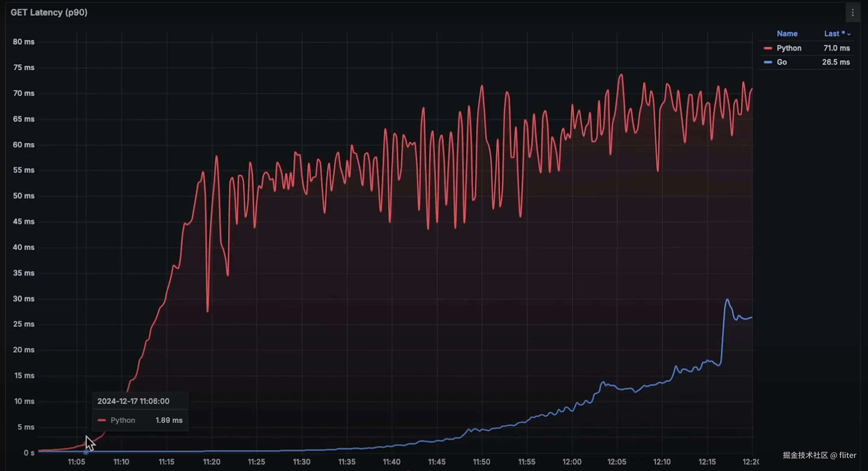Click the 11:05 time axis label
868x471 pixels.
click(76, 462)
